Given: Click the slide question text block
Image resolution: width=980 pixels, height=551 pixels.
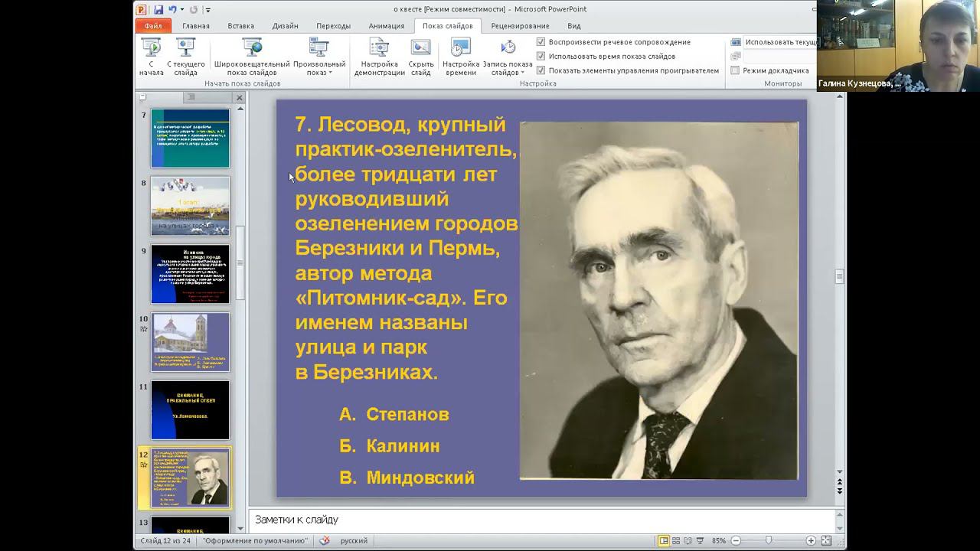Looking at the screenshot, I should 407,248.
